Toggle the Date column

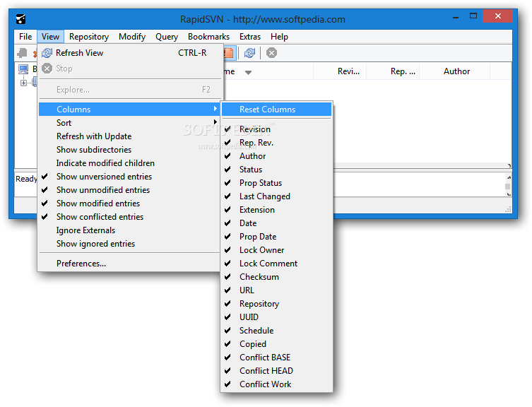point(276,223)
